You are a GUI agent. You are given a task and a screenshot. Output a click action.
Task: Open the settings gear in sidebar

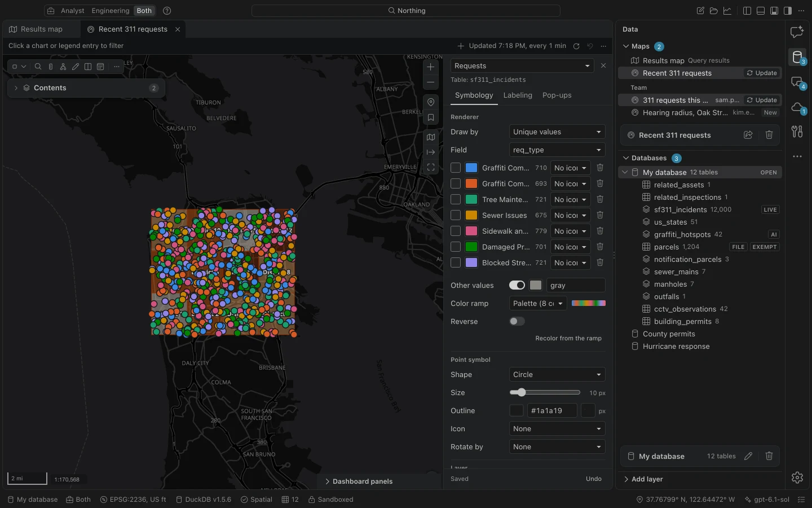797,478
